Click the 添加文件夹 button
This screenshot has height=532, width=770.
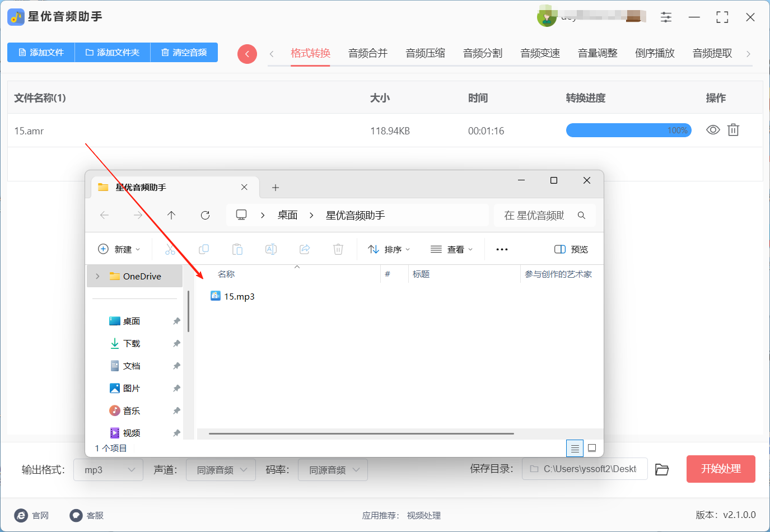pyautogui.click(x=113, y=52)
